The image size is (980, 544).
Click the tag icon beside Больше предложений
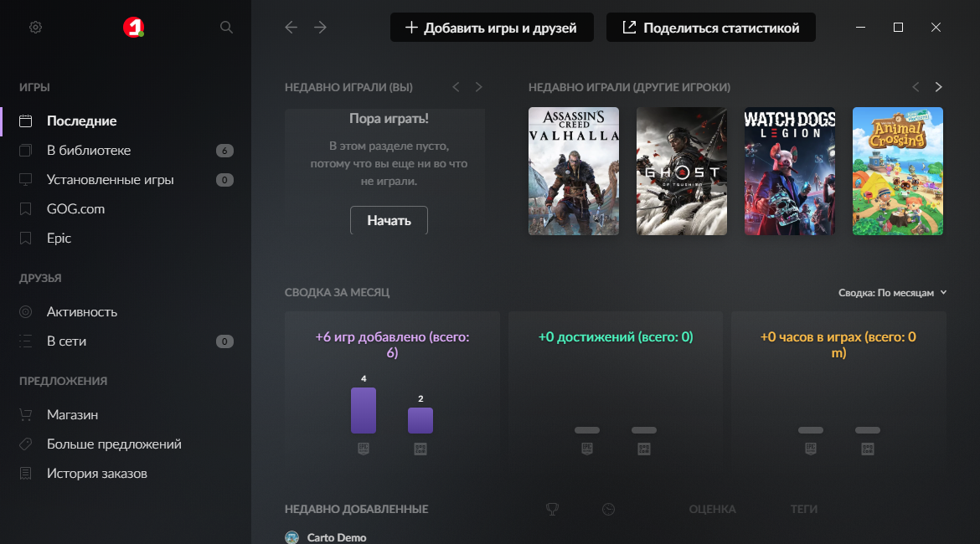26,444
